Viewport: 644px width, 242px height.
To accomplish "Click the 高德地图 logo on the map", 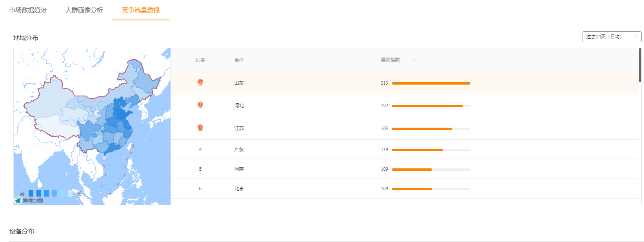I will (x=29, y=200).
